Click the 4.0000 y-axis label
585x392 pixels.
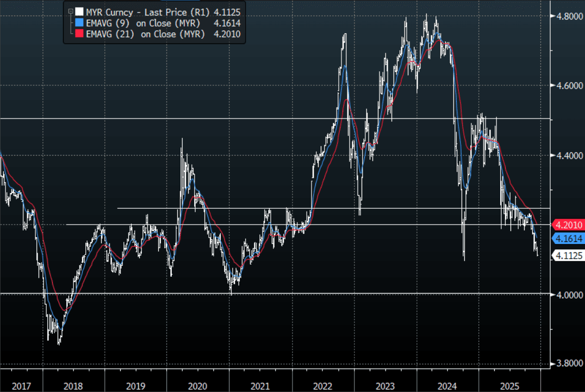click(x=567, y=295)
